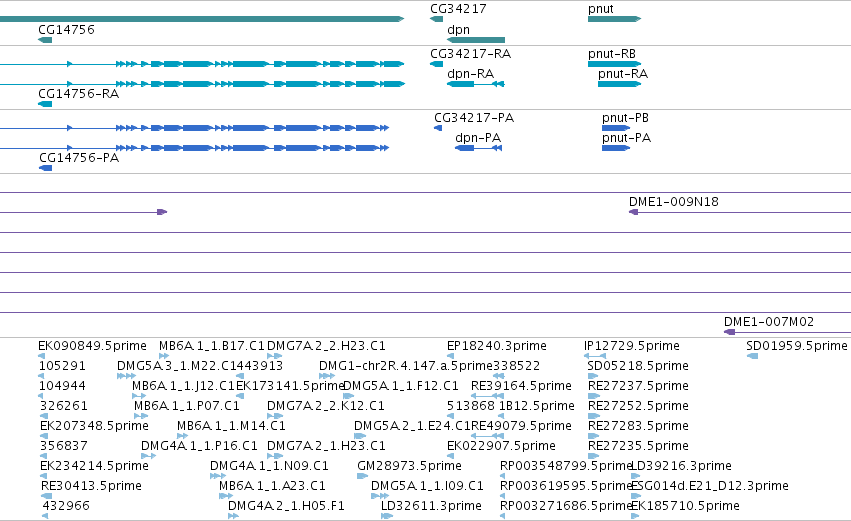This screenshot has width=851, height=521.
Task: Click the DMG4A.1_1.P16.C1 EST label
Action: pos(199,446)
